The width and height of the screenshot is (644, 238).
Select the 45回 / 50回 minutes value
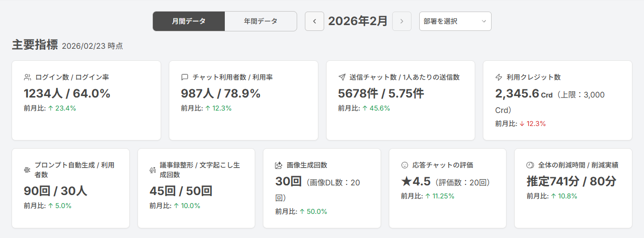point(181,191)
